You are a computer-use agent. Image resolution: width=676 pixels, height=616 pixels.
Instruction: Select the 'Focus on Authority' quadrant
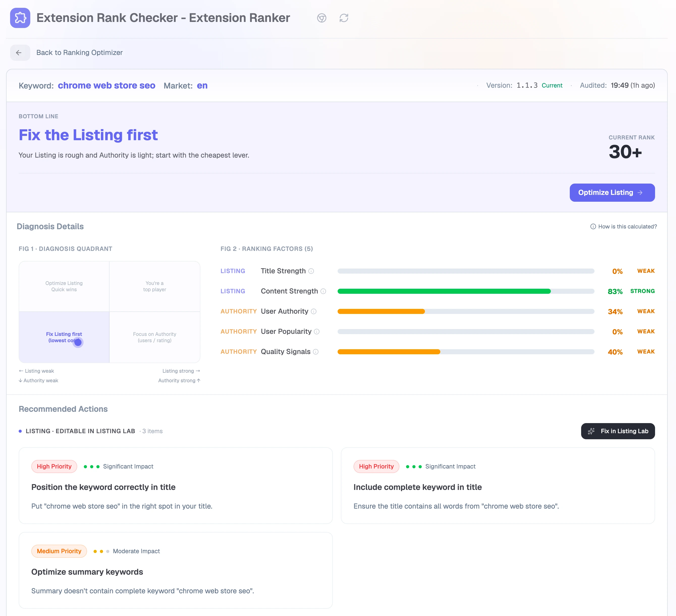[155, 337]
